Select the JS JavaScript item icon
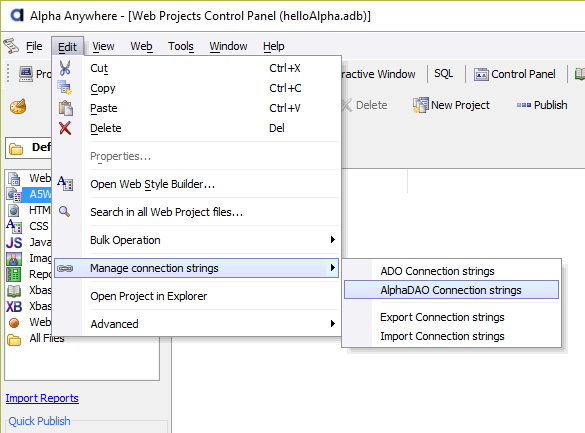The width and height of the screenshot is (585, 433). 14,242
